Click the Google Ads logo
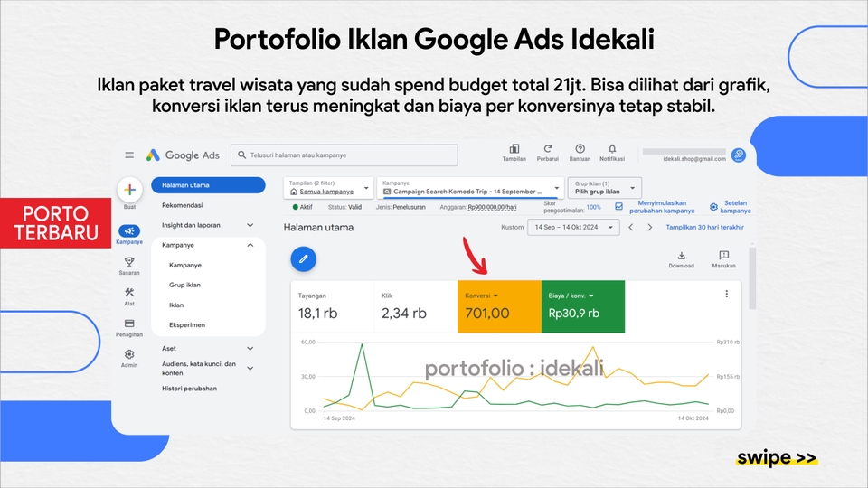 [183, 155]
